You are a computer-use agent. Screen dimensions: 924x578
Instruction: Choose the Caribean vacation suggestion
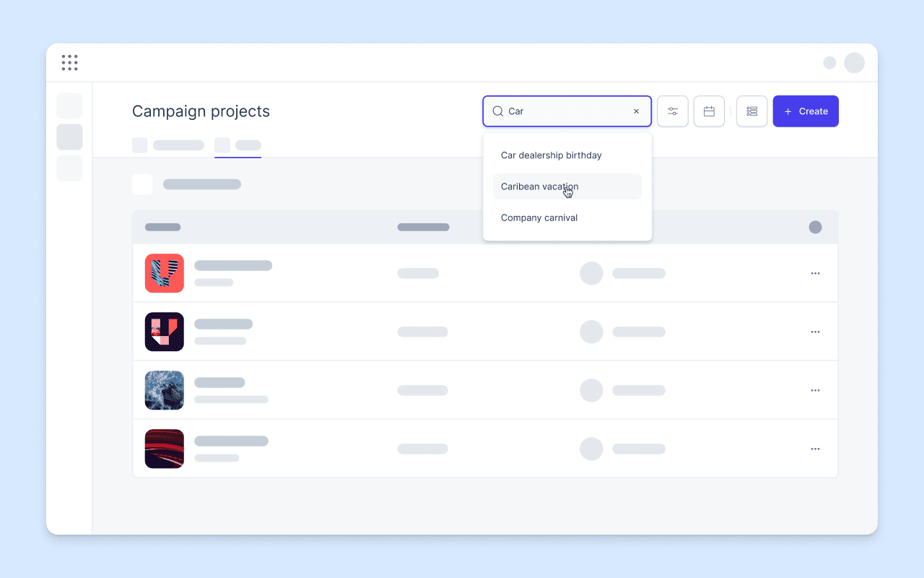[x=567, y=186]
